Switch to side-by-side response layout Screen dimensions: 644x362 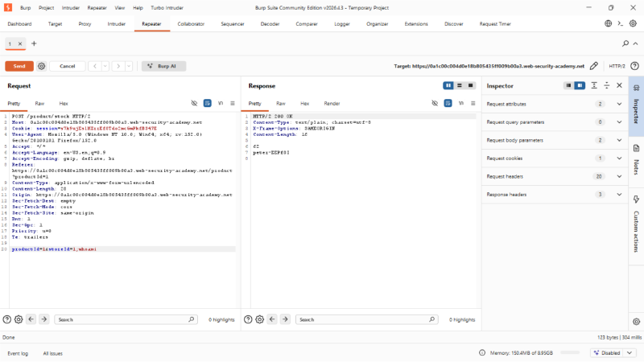coord(448,85)
